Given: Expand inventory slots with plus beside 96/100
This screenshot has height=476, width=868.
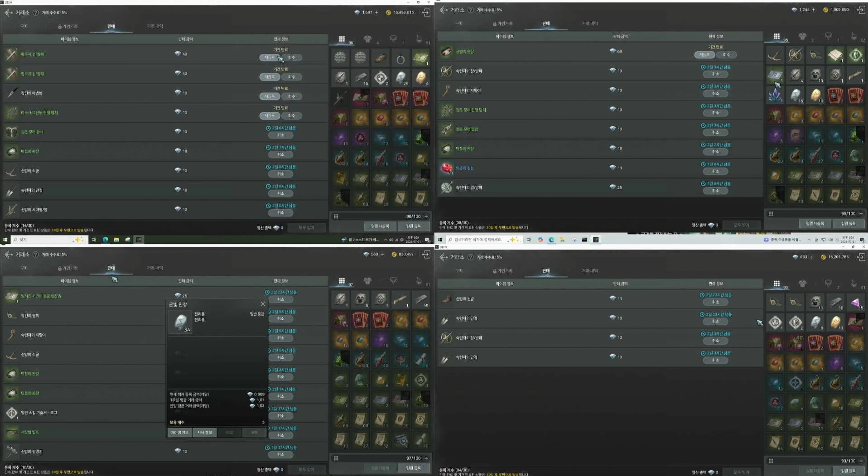Looking at the screenshot, I should click(426, 216).
